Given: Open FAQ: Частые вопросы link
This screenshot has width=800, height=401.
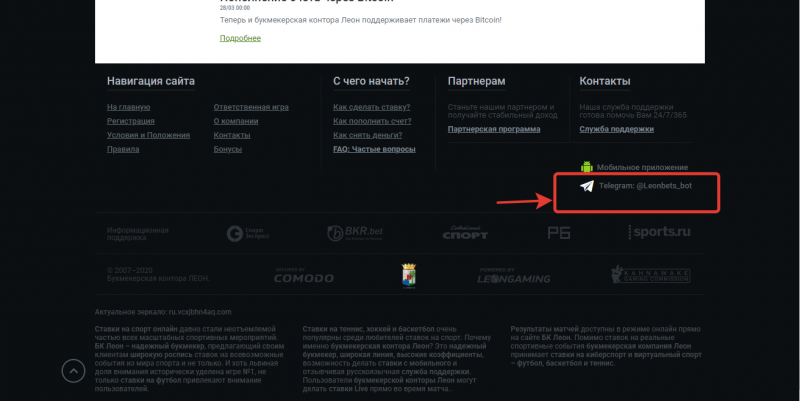Looking at the screenshot, I should click(x=374, y=149).
